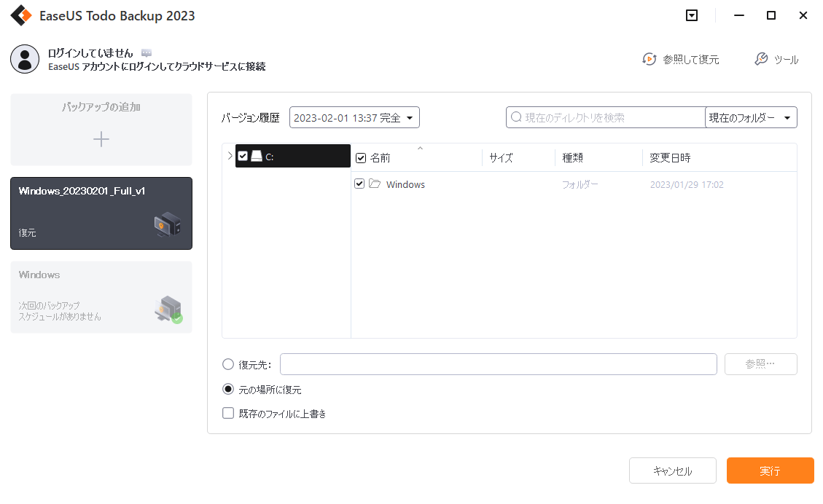Click the schedule icon on the Windows backup item
Screen dimensions: 823x504
pos(166,309)
